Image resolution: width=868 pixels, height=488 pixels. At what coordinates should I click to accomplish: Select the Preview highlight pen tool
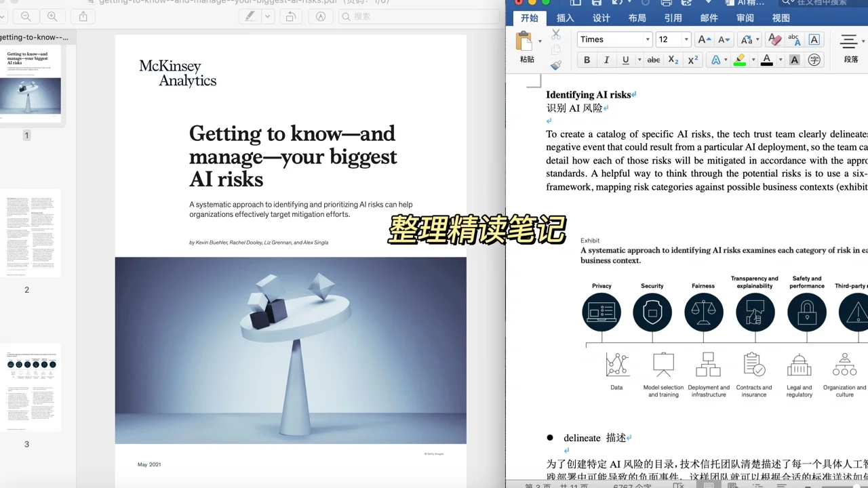click(x=250, y=16)
